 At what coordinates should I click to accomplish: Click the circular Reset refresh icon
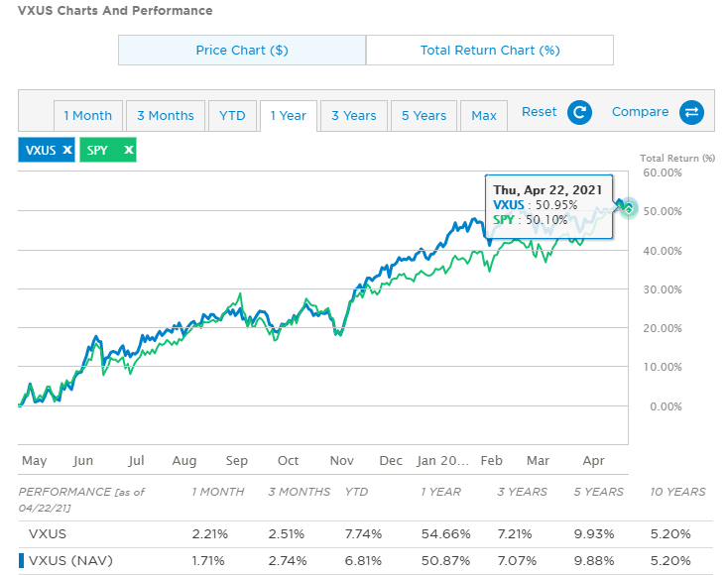(579, 112)
